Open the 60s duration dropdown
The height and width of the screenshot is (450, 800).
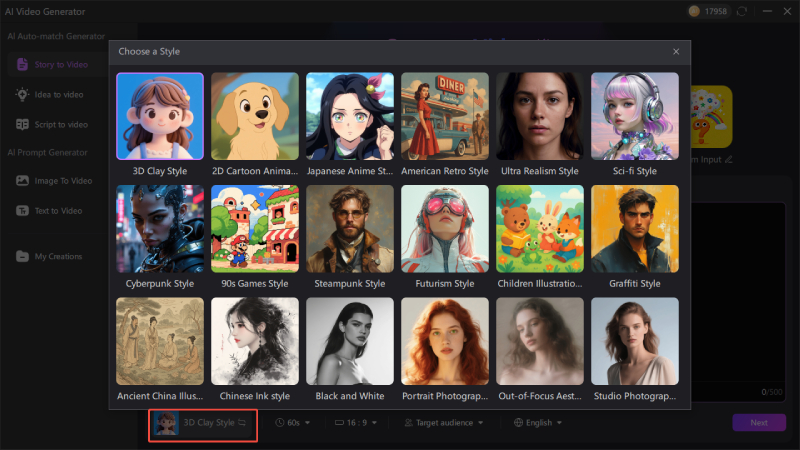point(292,423)
